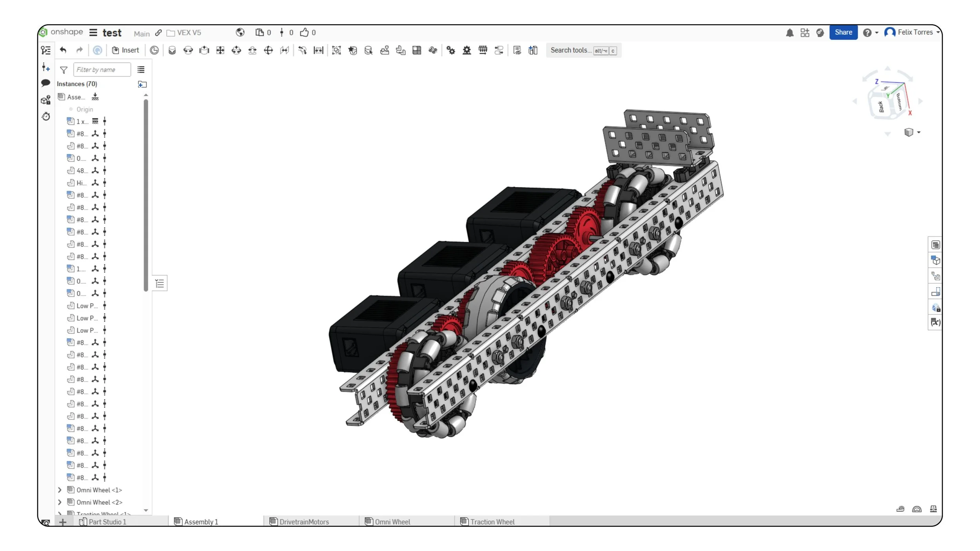Expand the Omni Wheel <2> tree item

tap(60, 502)
